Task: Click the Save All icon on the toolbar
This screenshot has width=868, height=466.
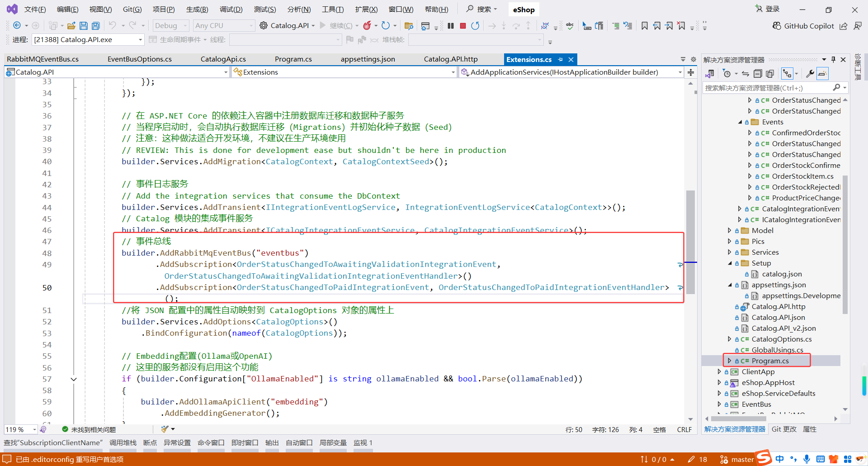Action: click(x=95, y=26)
